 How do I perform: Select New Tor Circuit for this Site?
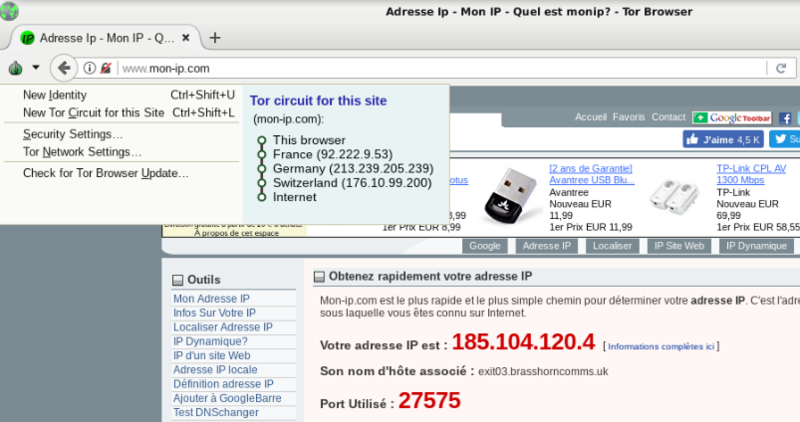point(129,113)
